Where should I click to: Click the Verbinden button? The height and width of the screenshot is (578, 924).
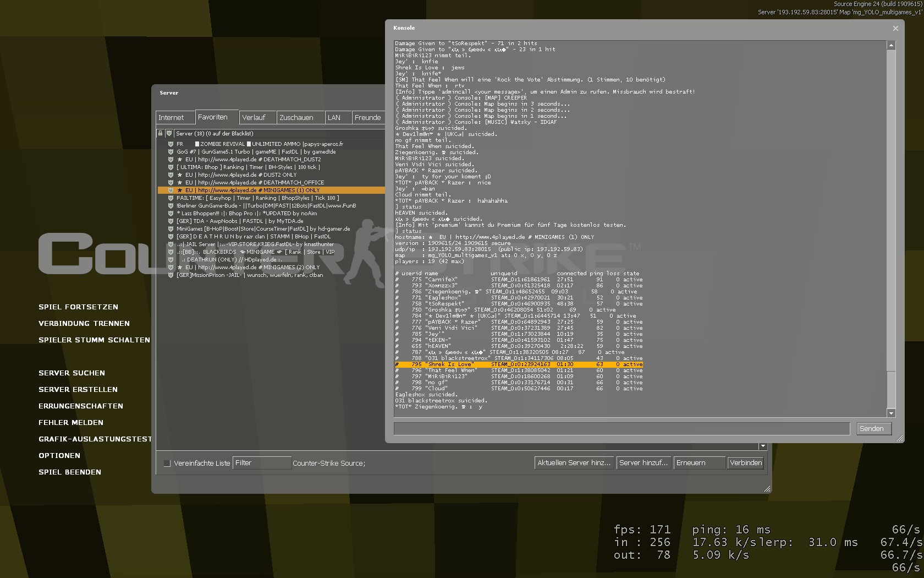[x=746, y=463]
